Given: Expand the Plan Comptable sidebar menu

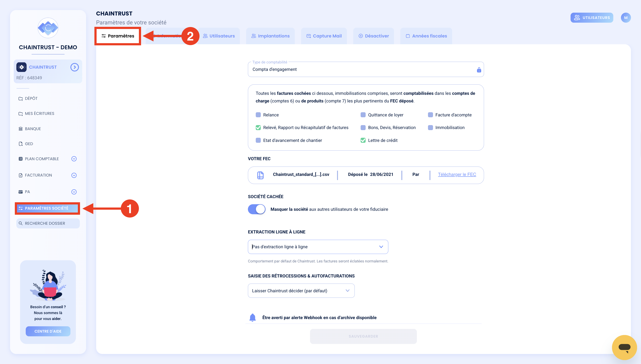Looking at the screenshot, I should [74, 159].
